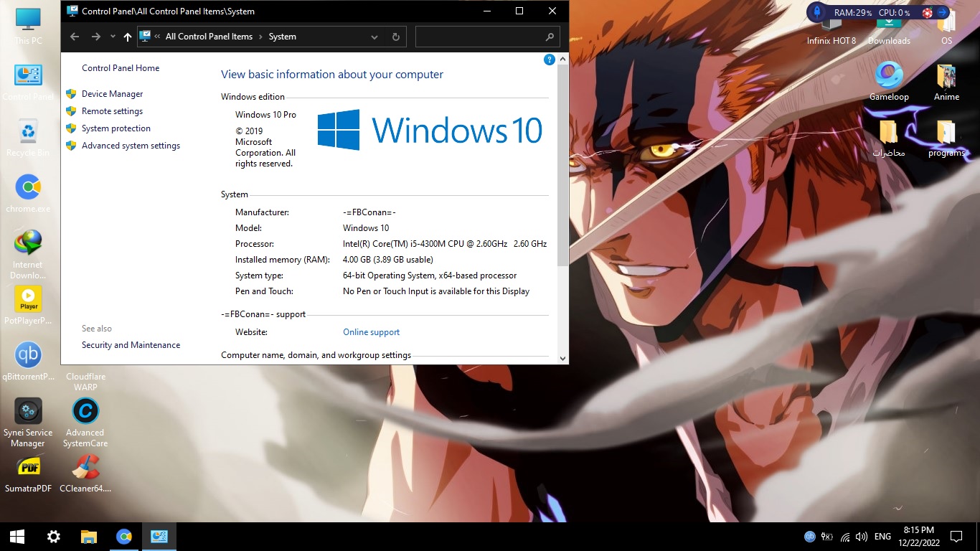Open the Downloads desktop shortcut
Screen dimensions: 980x551
889,30
